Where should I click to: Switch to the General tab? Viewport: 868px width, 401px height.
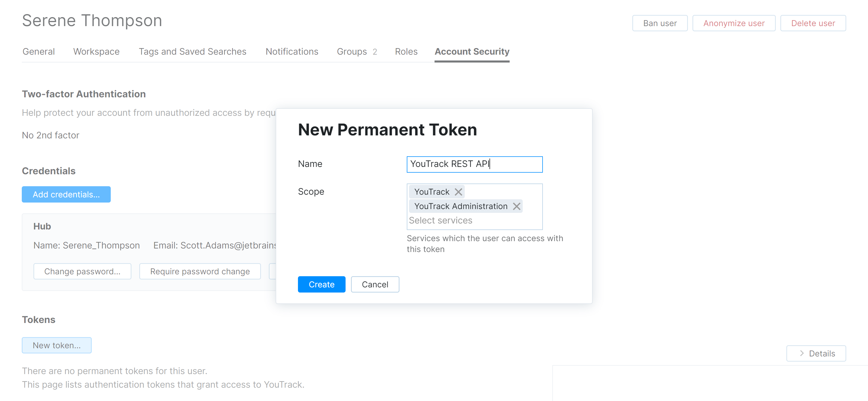tap(38, 51)
